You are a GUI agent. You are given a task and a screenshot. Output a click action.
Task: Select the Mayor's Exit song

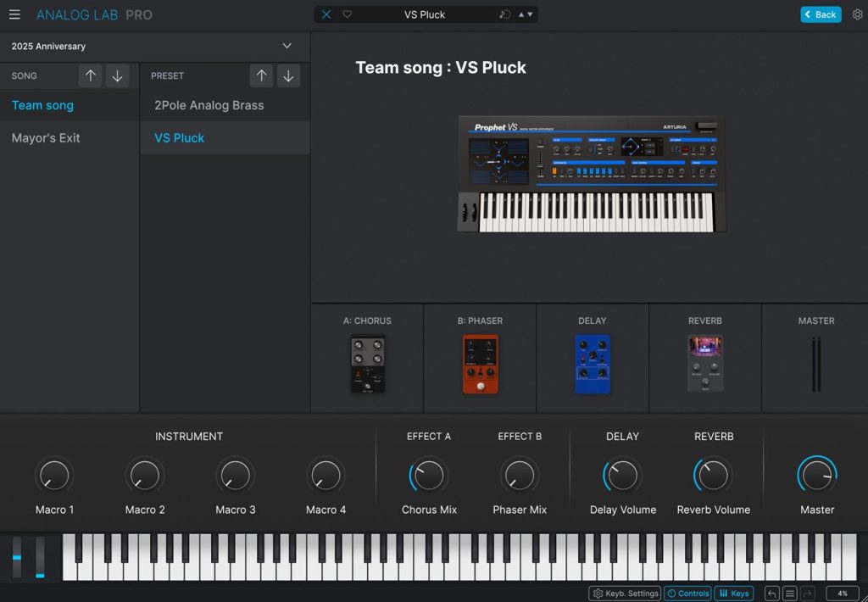tap(46, 137)
